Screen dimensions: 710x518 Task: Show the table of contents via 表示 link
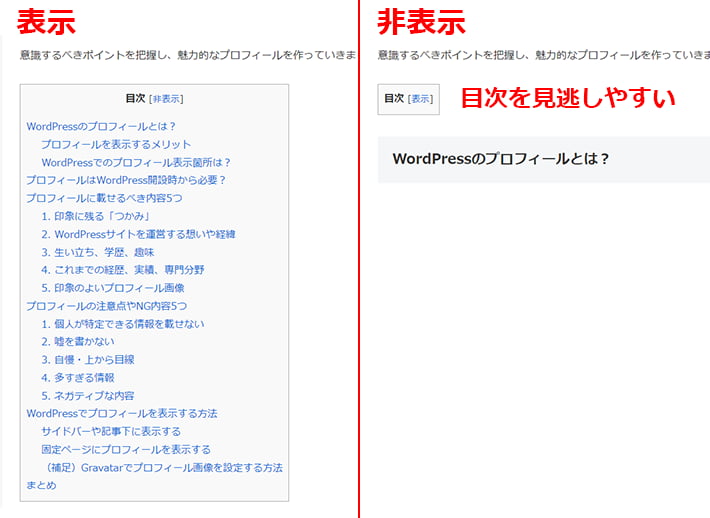pos(420,99)
